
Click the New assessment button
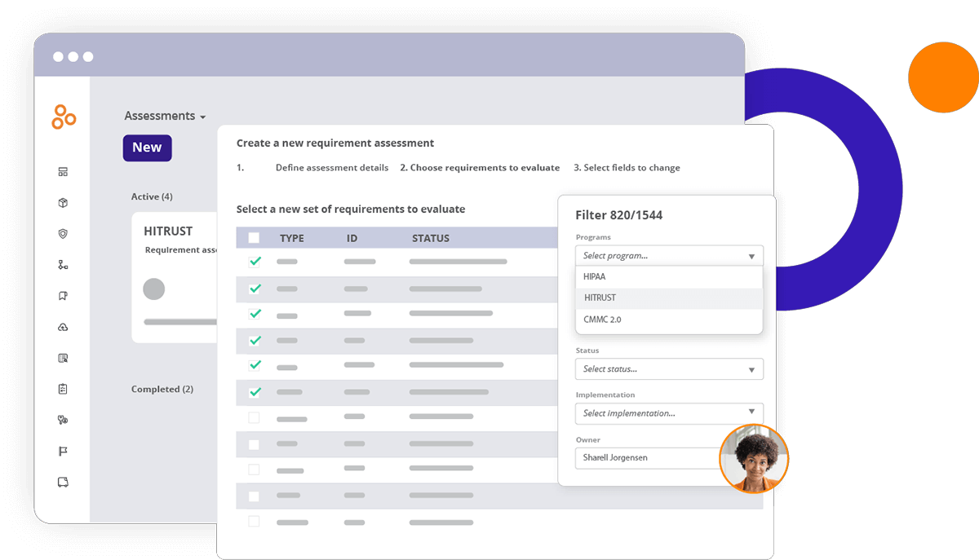147,148
